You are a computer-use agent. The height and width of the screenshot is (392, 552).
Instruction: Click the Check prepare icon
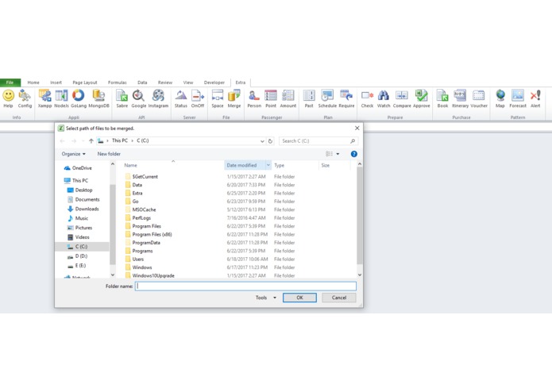[x=367, y=95]
